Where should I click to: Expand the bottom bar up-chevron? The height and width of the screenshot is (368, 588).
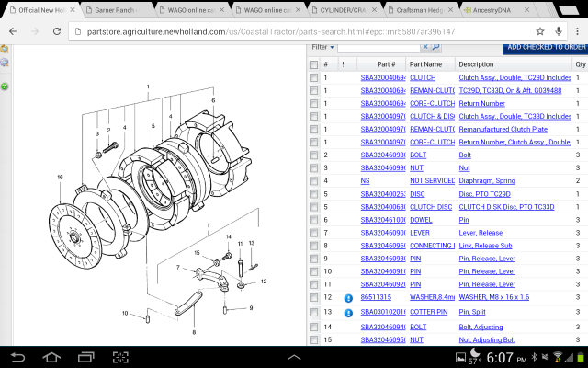tap(294, 358)
